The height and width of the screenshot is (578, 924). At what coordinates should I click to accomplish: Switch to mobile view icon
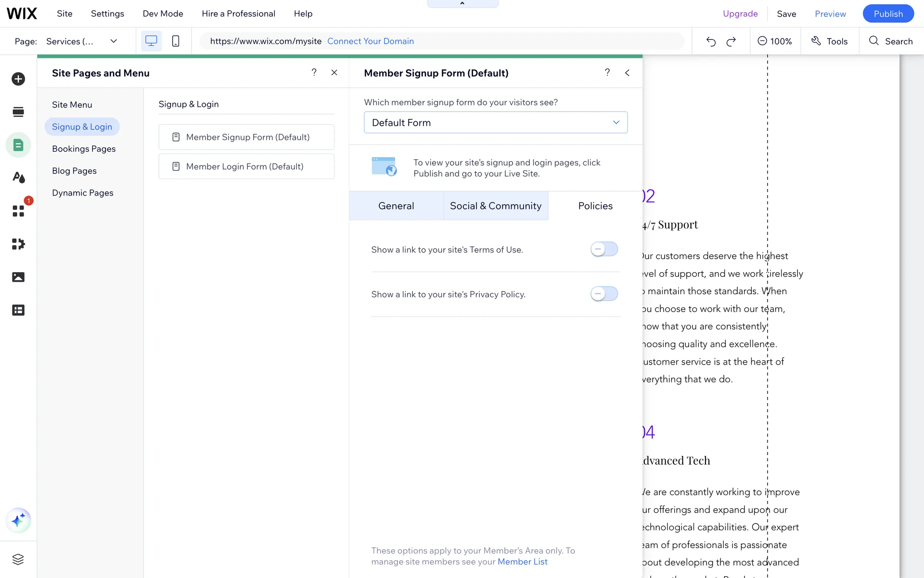176,41
